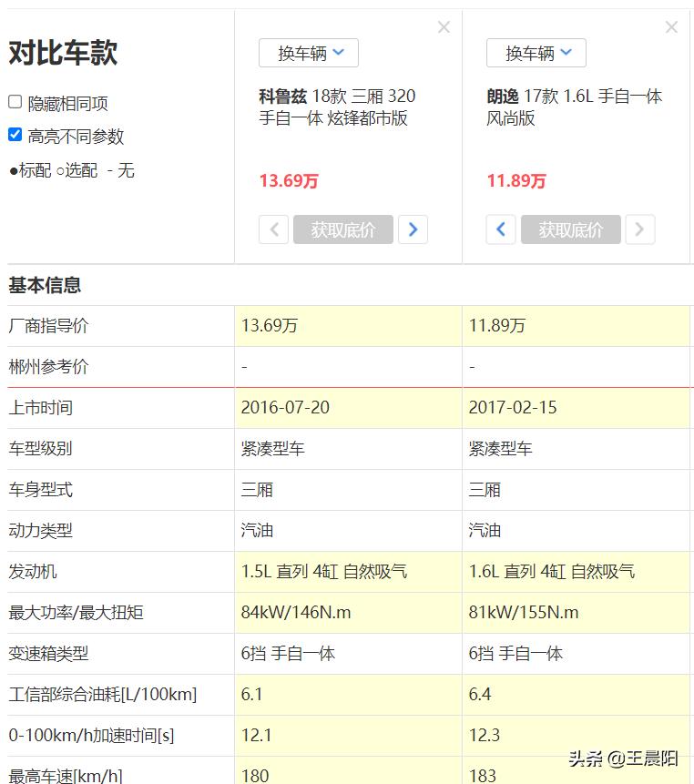Image resolution: width=694 pixels, height=784 pixels.
Task: Open the 科鲁兹 18款 三厢 320 model link
Action: click(x=337, y=107)
